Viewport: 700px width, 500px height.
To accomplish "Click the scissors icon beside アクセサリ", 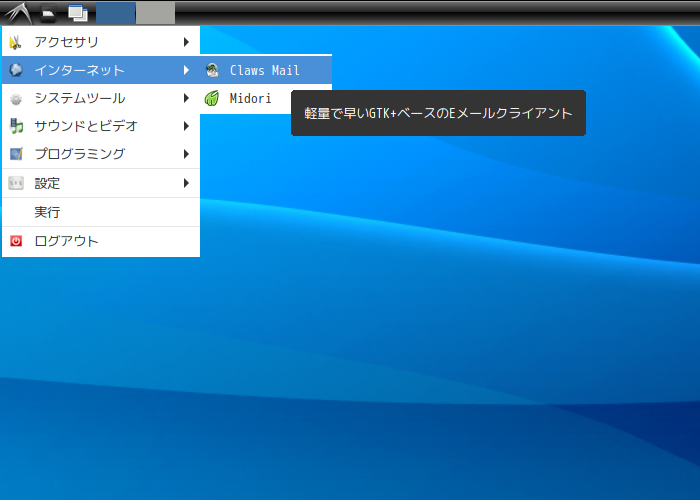I will tap(16, 42).
